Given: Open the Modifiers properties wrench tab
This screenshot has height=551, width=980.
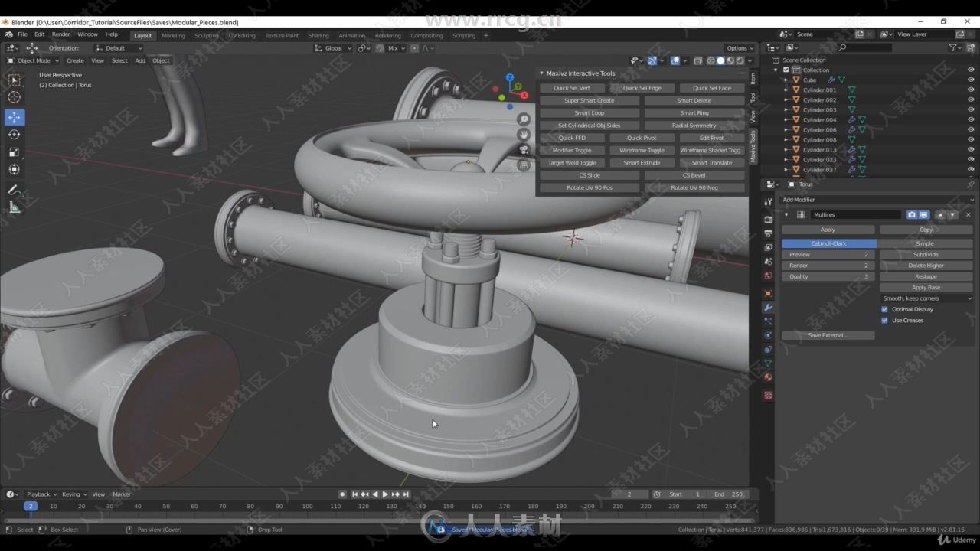Looking at the screenshot, I should click(x=768, y=308).
